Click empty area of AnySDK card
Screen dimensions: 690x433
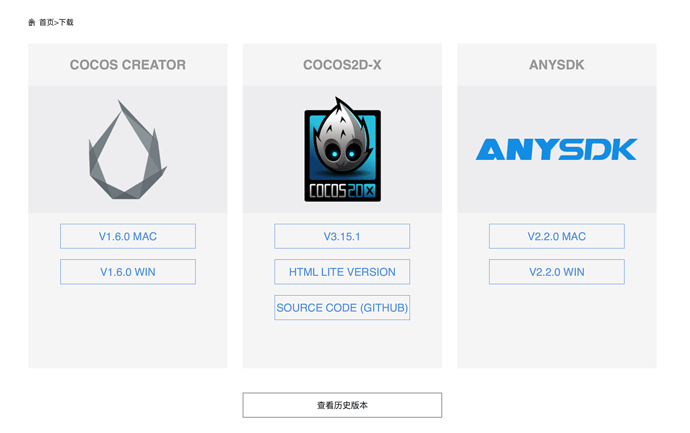click(x=557, y=328)
